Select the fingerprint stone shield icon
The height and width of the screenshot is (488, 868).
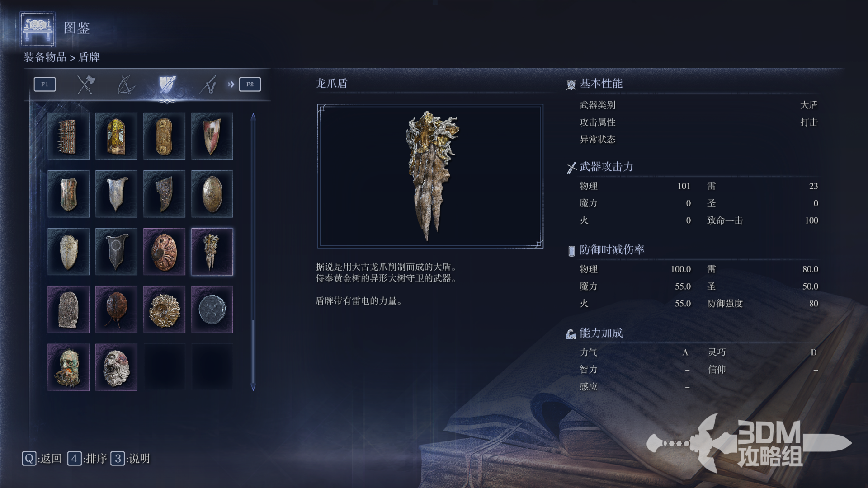68,310
